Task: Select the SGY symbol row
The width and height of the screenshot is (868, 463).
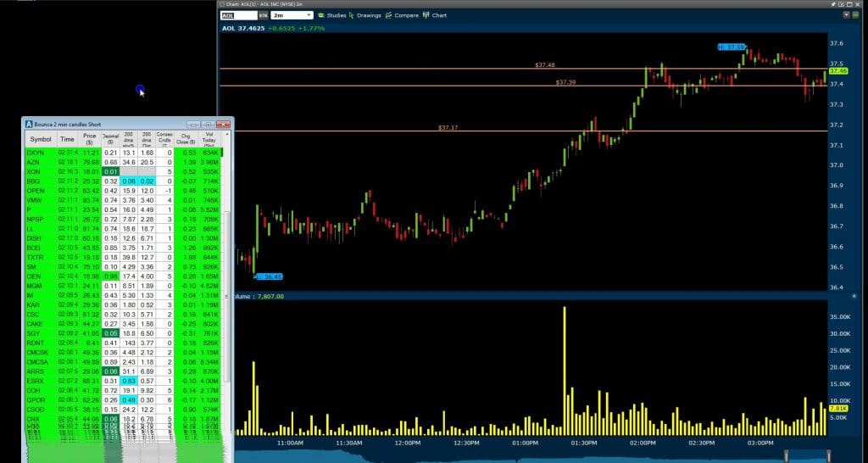Action: tap(124, 333)
